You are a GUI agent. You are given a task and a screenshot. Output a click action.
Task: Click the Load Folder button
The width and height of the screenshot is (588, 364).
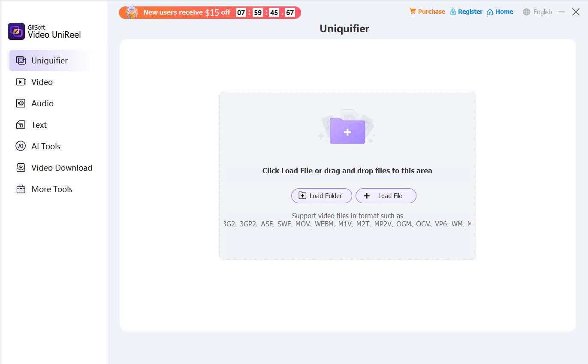pyautogui.click(x=322, y=196)
